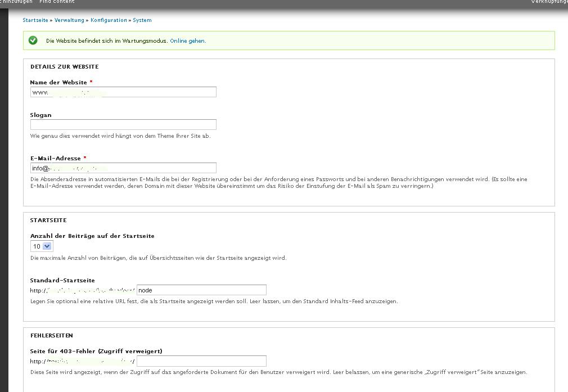Focus the E-Mail-Adresse input field

point(123,168)
